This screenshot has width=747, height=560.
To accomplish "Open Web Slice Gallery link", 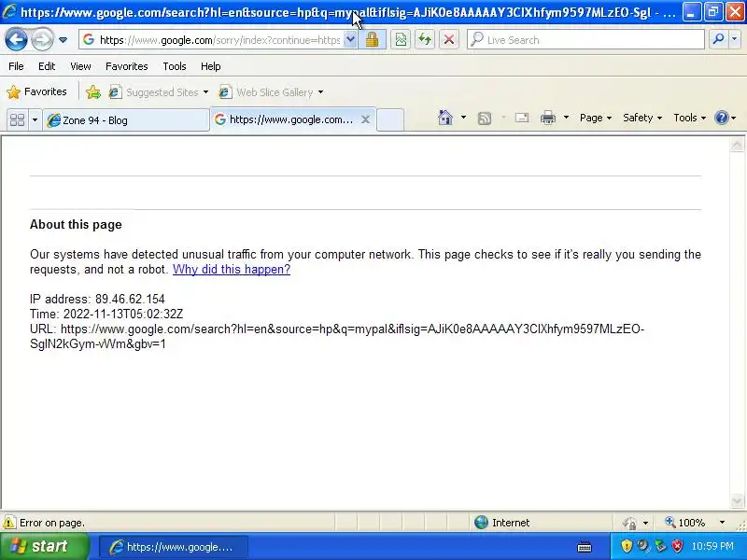I will 267,91.
